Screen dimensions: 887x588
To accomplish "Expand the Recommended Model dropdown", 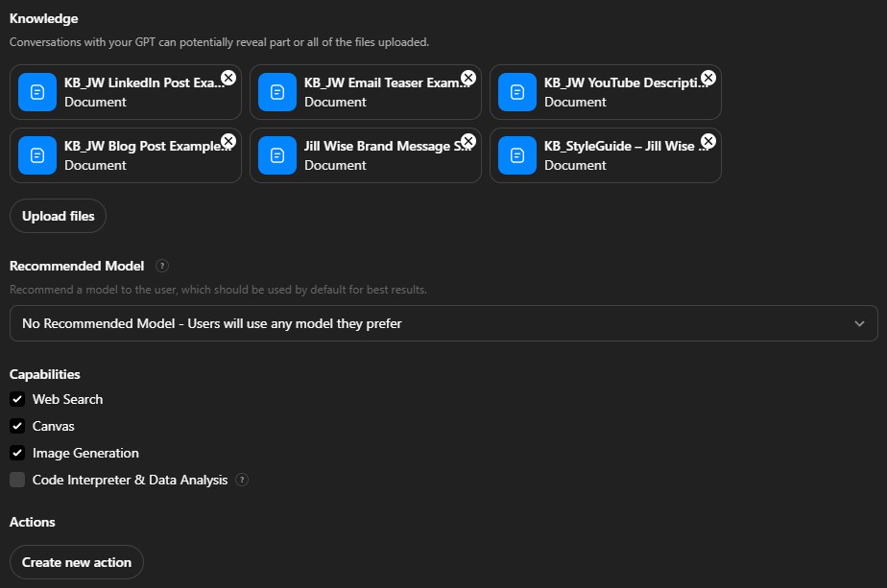I will pyautogui.click(x=443, y=323).
